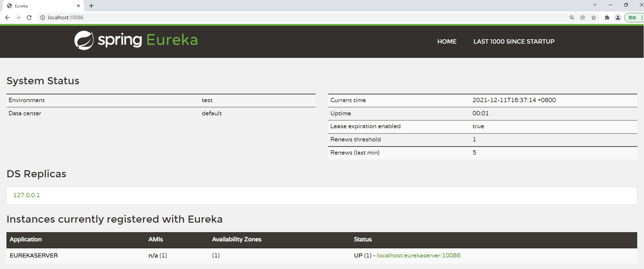Share this page via share icon
Screen dimensions: 644x269
582,18
